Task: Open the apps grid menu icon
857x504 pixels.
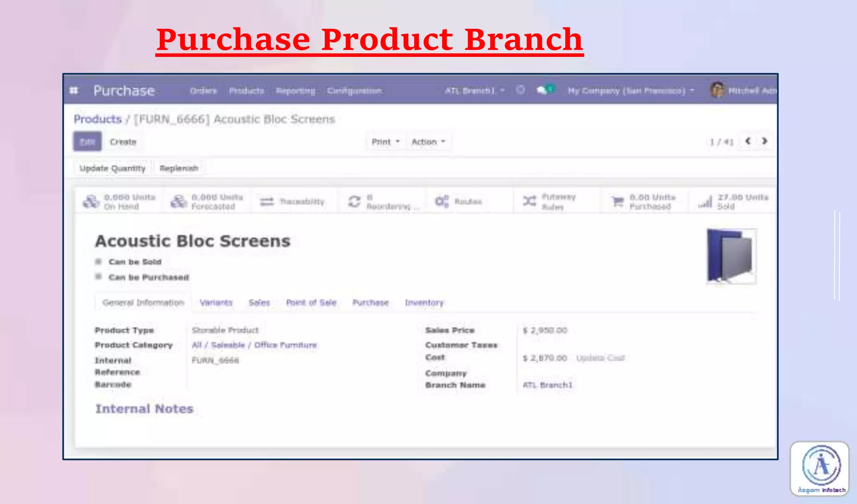Action: (x=74, y=90)
